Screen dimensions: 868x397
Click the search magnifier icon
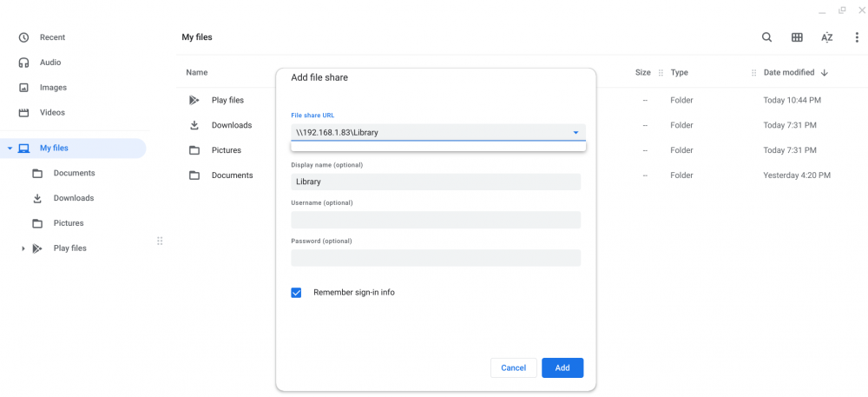pyautogui.click(x=766, y=37)
